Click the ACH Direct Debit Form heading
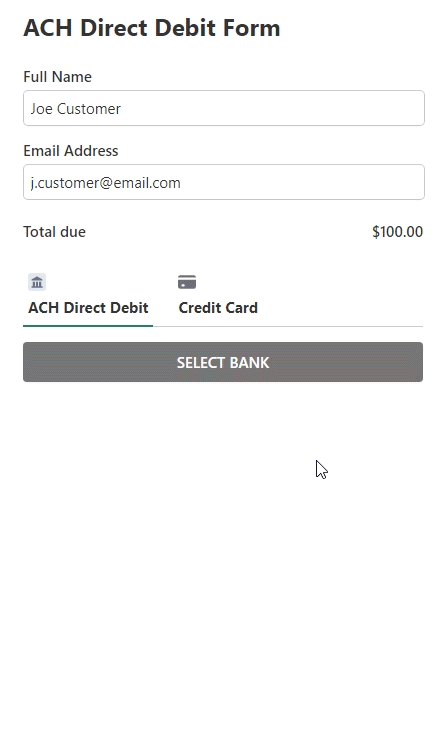This screenshot has width=445, height=739. point(152,28)
